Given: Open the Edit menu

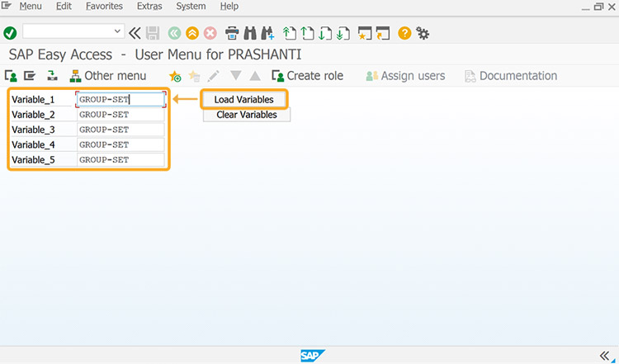Looking at the screenshot, I should (64, 7).
